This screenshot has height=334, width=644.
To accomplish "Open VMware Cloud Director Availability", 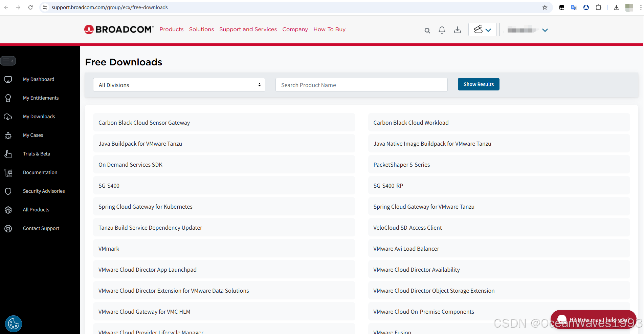I will point(499,270).
